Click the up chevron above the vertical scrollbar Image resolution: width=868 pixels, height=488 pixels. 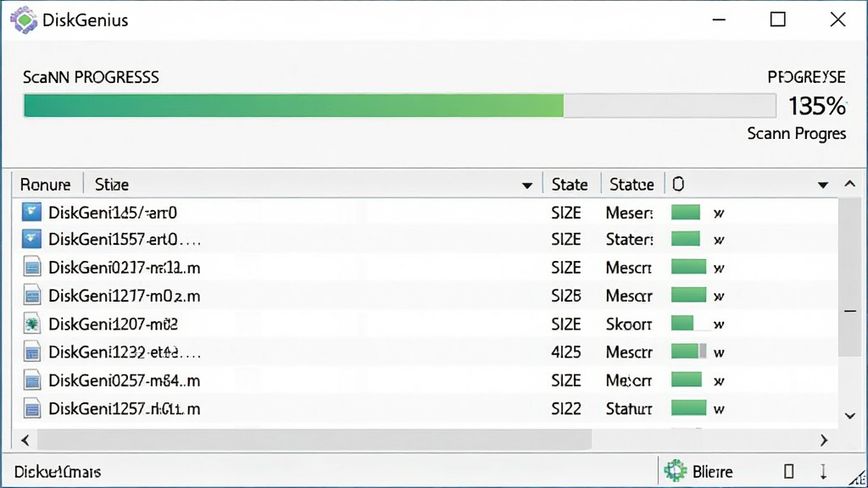849,184
